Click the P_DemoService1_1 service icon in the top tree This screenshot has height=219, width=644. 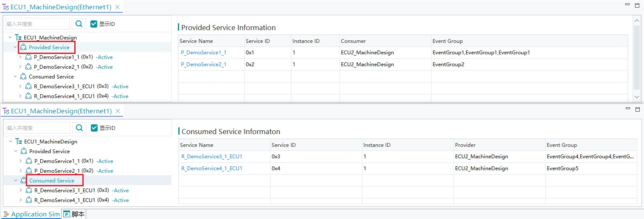[28, 57]
